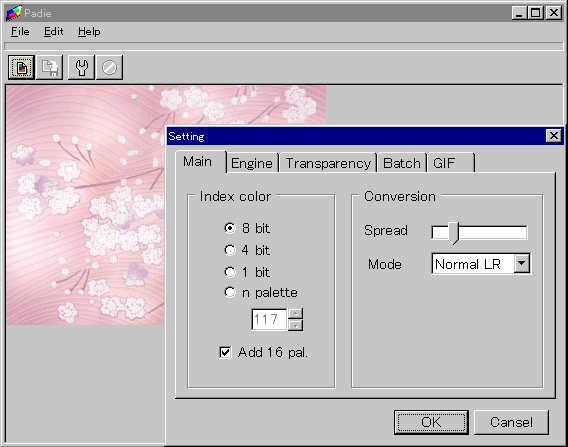The width and height of the screenshot is (568, 447).
Task: Choose the n palette radio button
Action: pos(230,292)
